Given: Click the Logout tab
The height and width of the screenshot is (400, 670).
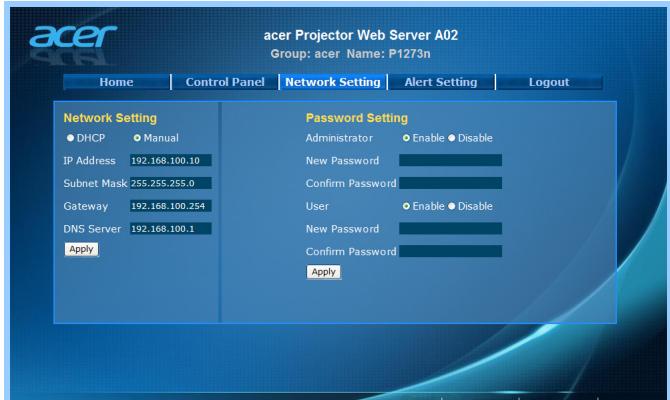Looking at the screenshot, I should tap(549, 82).
